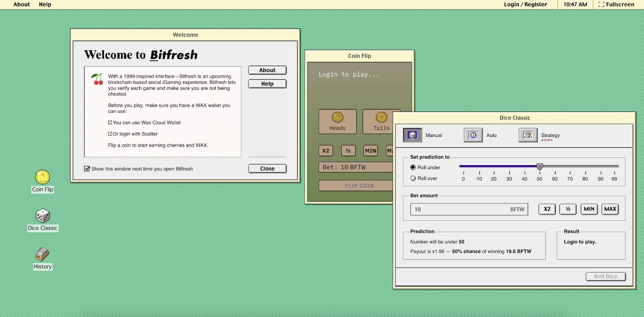Click the ½ button in Coin Flip window
This screenshot has height=317, width=644.
[348, 151]
